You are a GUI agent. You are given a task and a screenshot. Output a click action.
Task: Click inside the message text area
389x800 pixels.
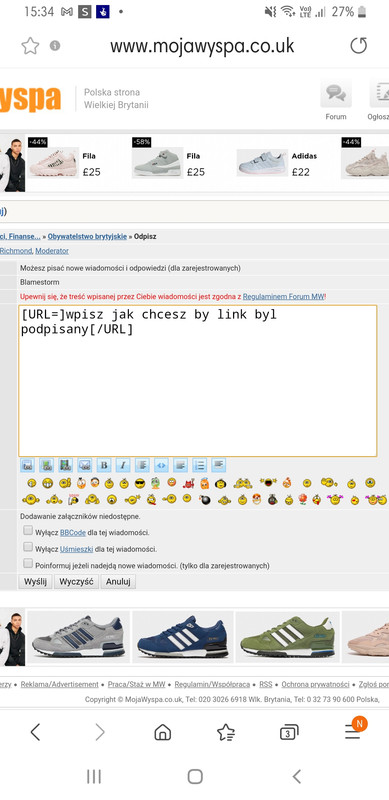point(198,381)
